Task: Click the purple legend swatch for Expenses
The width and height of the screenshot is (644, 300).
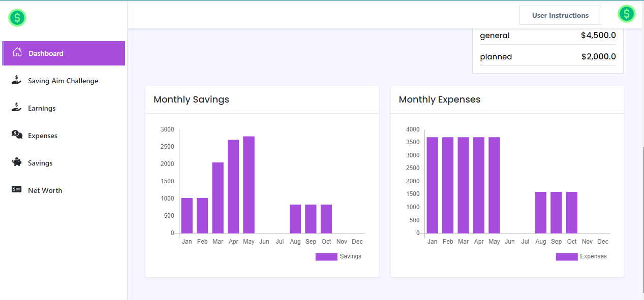Action: [x=566, y=257]
